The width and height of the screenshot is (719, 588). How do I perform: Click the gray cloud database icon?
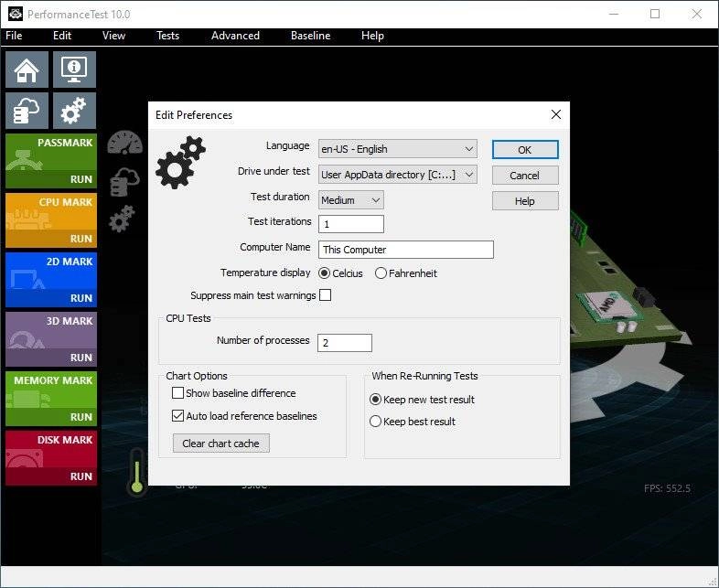coord(124,181)
